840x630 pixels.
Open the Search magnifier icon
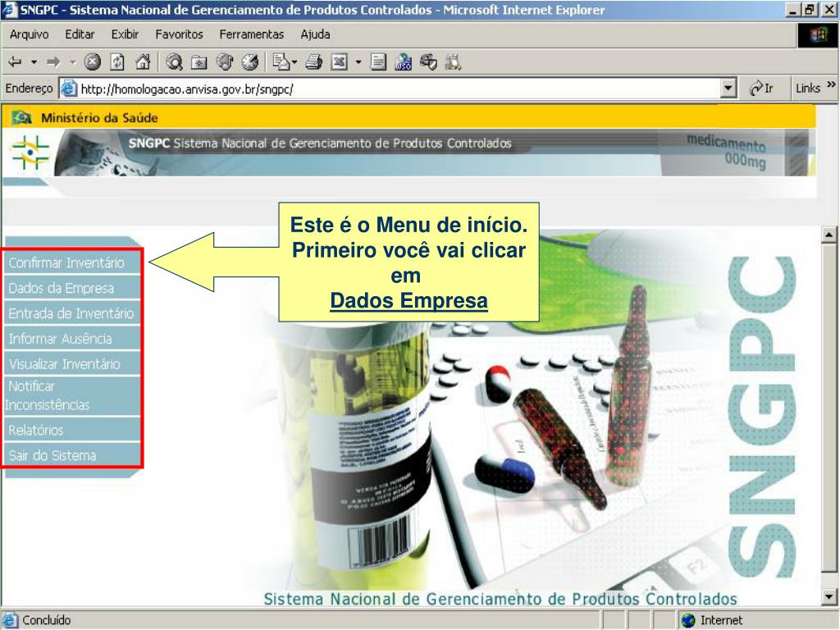coord(174,62)
